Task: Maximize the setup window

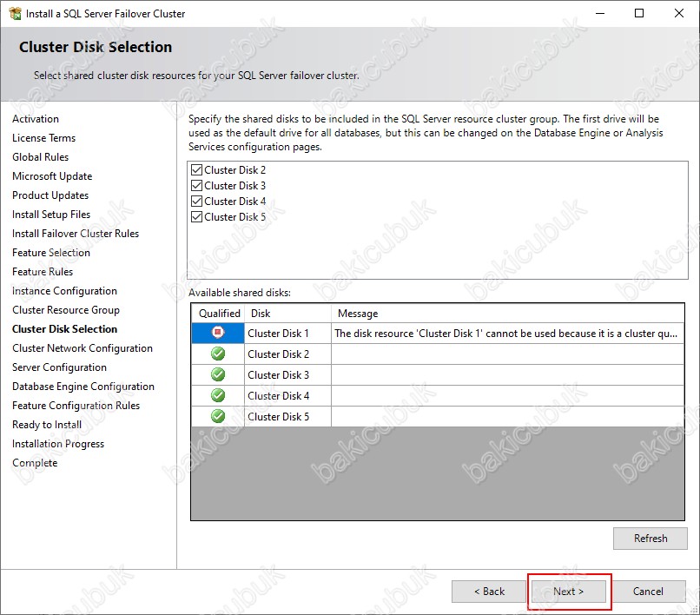Action: 639,13
